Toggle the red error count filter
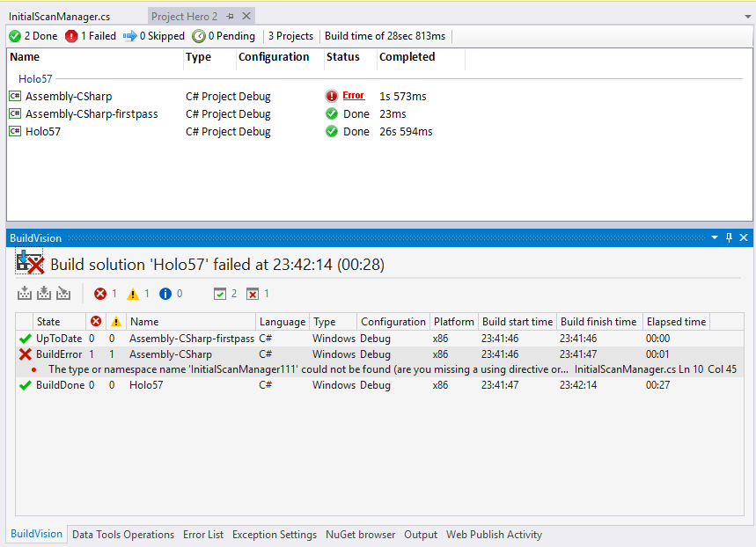Viewport: 756px width, 547px height. [x=105, y=295]
